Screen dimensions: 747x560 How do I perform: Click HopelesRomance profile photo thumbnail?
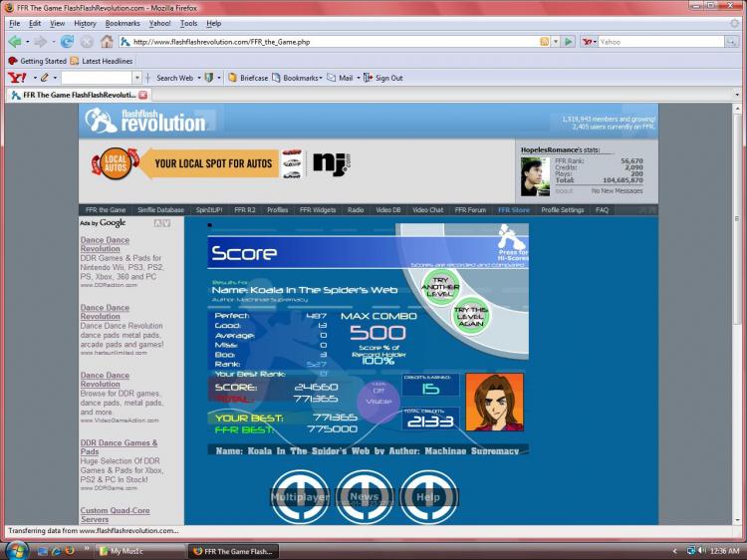click(535, 176)
